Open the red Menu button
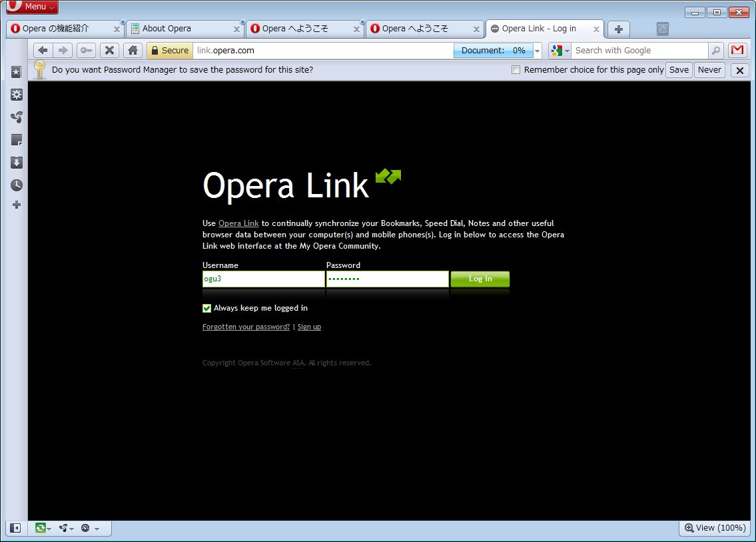This screenshot has height=542, width=756. pos(29,7)
